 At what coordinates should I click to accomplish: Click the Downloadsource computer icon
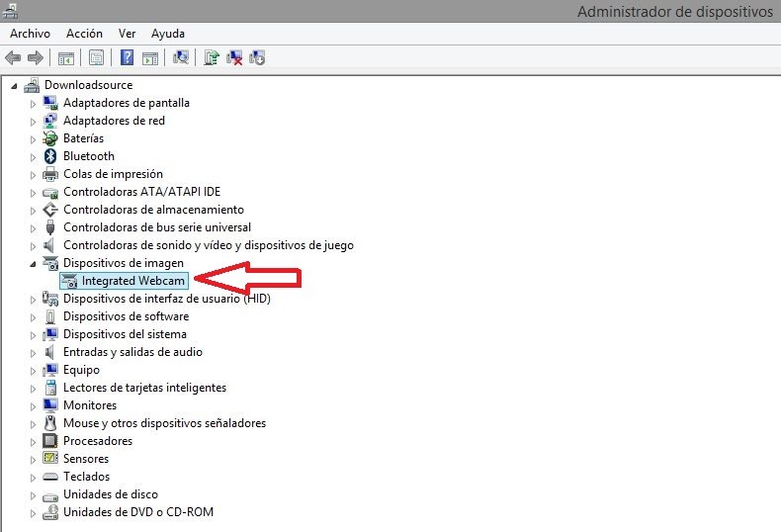pyautogui.click(x=32, y=85)
